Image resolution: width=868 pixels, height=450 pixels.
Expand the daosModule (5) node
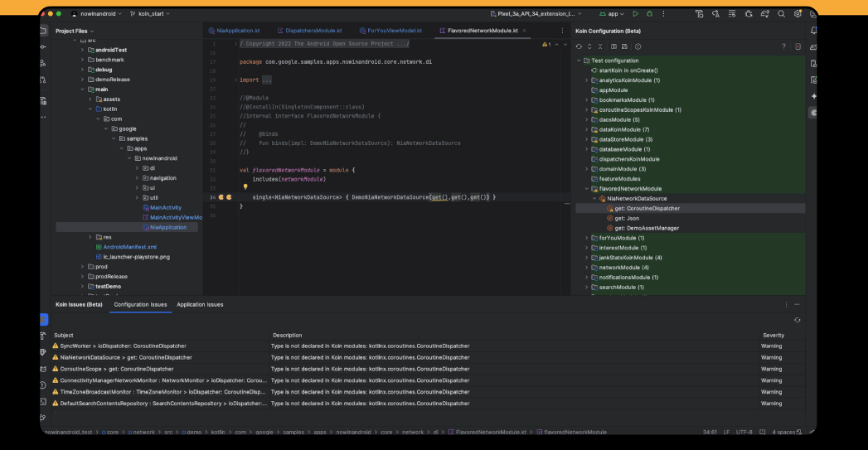(587, 119)
